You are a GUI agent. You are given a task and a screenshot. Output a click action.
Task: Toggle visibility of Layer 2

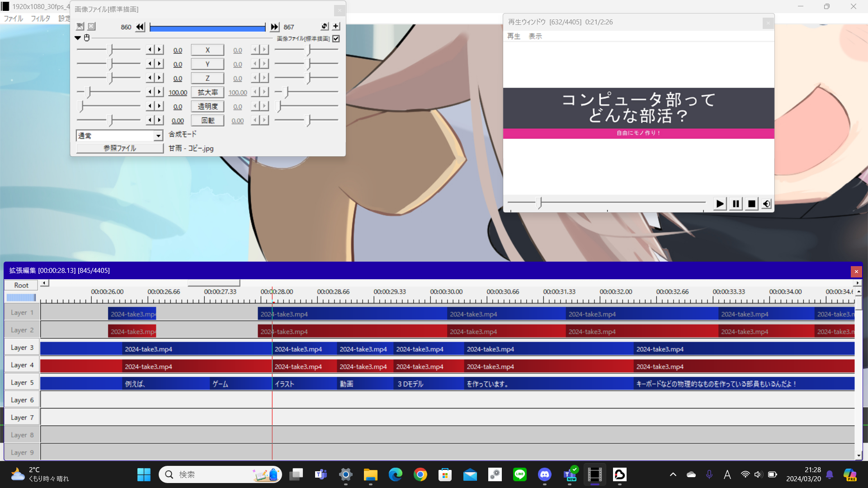[22, 330]
